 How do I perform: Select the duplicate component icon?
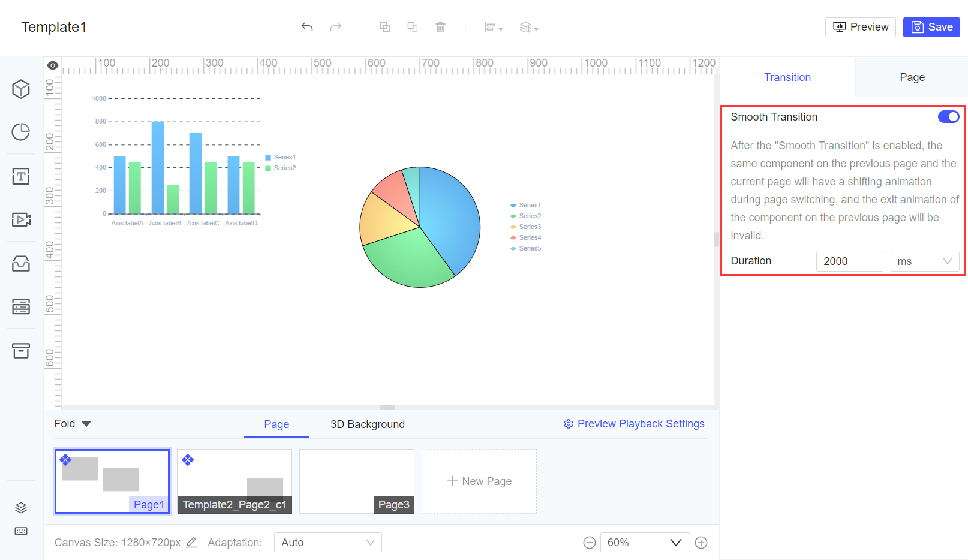pos(384,27)
